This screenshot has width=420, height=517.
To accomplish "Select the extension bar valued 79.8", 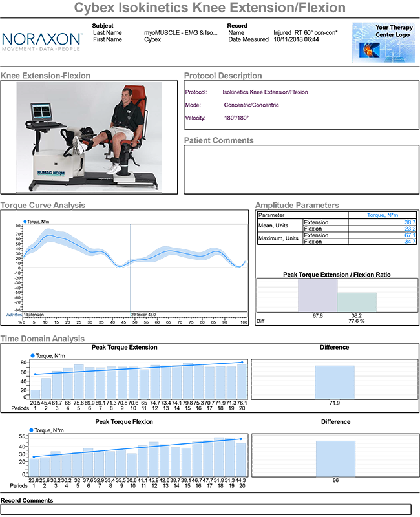I will 187,381.
